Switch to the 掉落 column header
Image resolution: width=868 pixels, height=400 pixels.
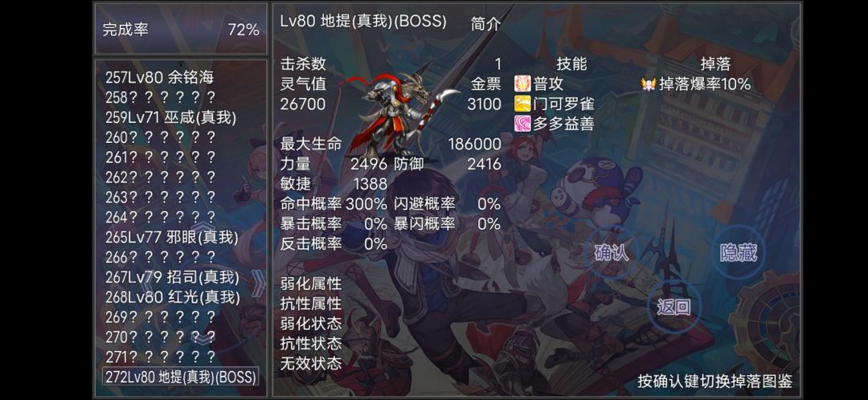coord(715,64)
